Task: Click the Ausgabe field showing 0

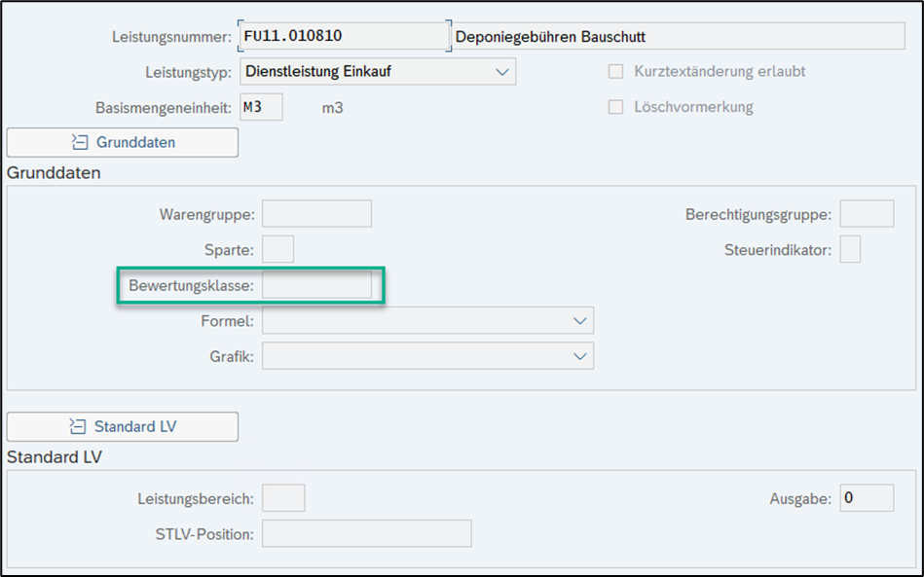Action: click(866, 498)
